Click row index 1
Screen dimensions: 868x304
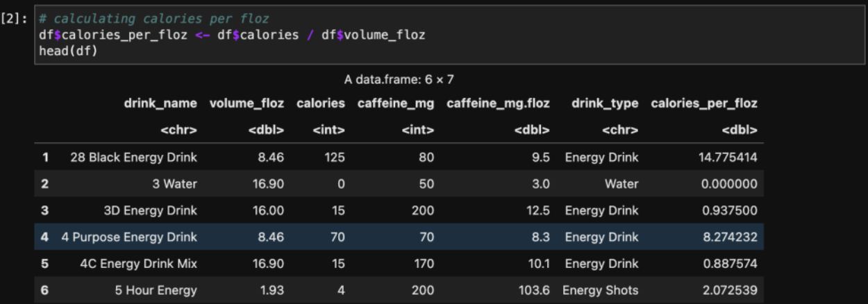[44, 158]
